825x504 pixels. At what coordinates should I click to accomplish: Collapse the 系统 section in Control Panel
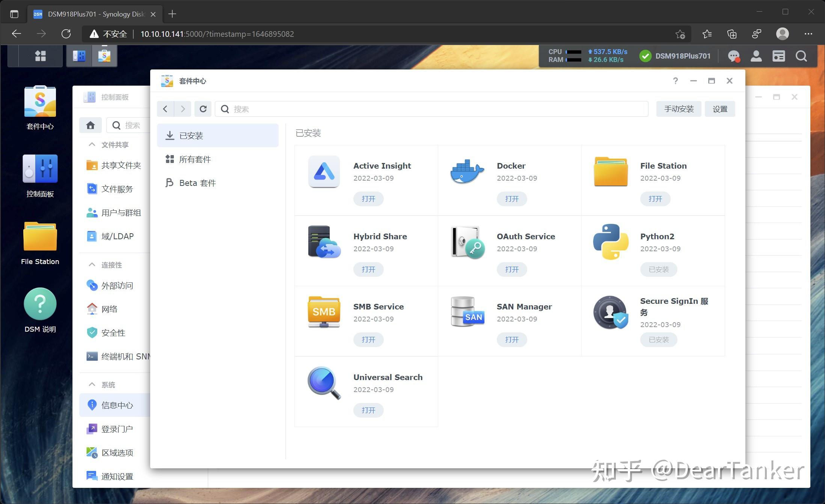pyautogui.click(x=92, y=385)
